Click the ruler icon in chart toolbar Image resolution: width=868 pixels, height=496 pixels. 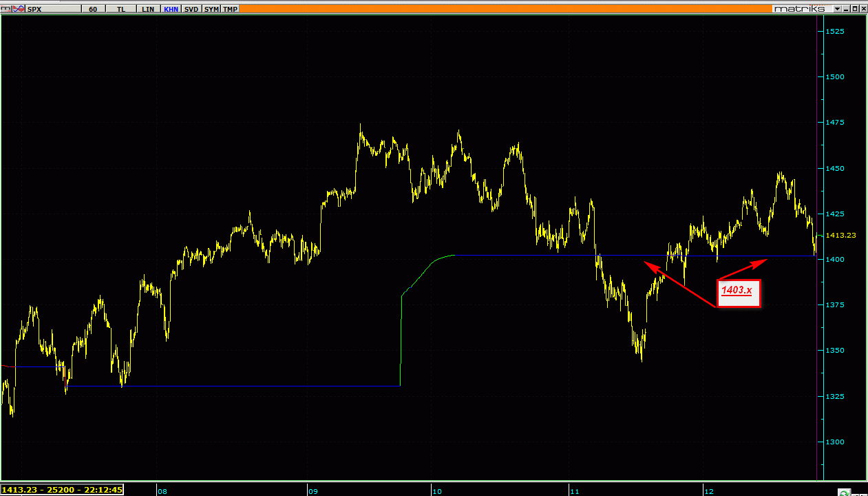pos(6,9)
